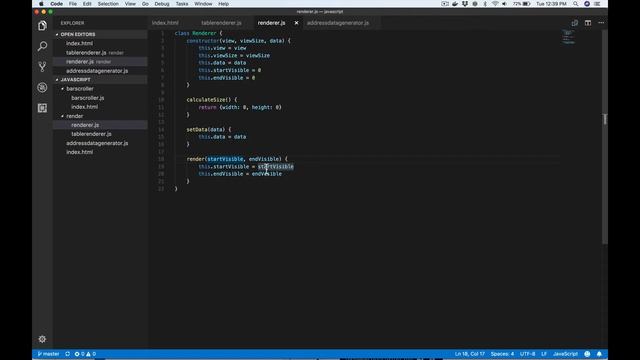The height and width of the screenshot is (360, 640).
Task: Open the Apple menu
Action: tap(41, 4)
